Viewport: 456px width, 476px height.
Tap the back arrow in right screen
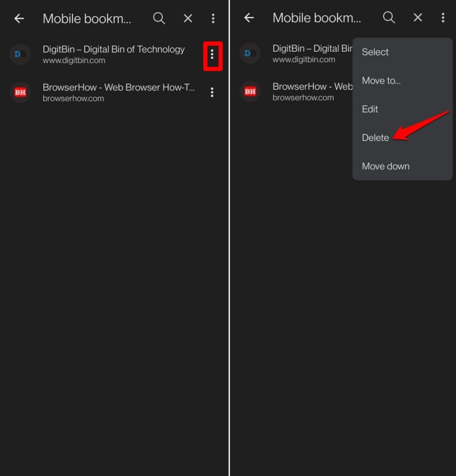point(249,17)
